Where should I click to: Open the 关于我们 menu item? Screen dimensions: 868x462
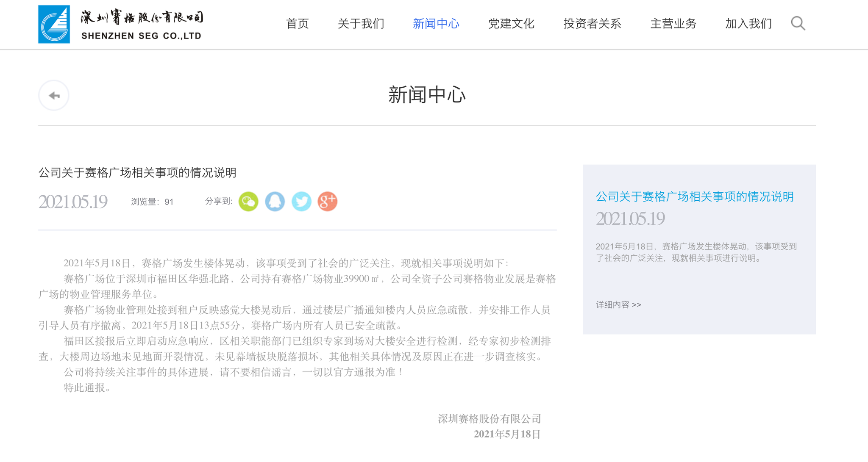click(361, 24)
